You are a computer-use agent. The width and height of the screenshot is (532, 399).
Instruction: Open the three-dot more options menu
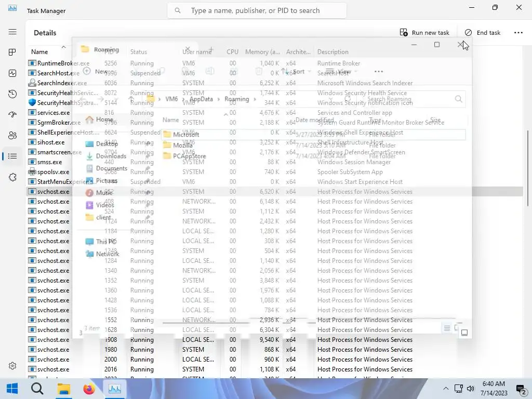518,33
